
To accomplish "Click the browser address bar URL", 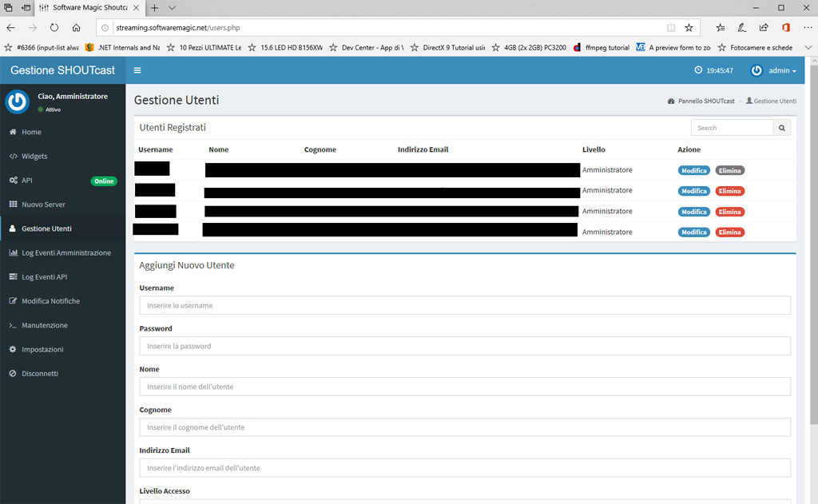I will 178,28.
